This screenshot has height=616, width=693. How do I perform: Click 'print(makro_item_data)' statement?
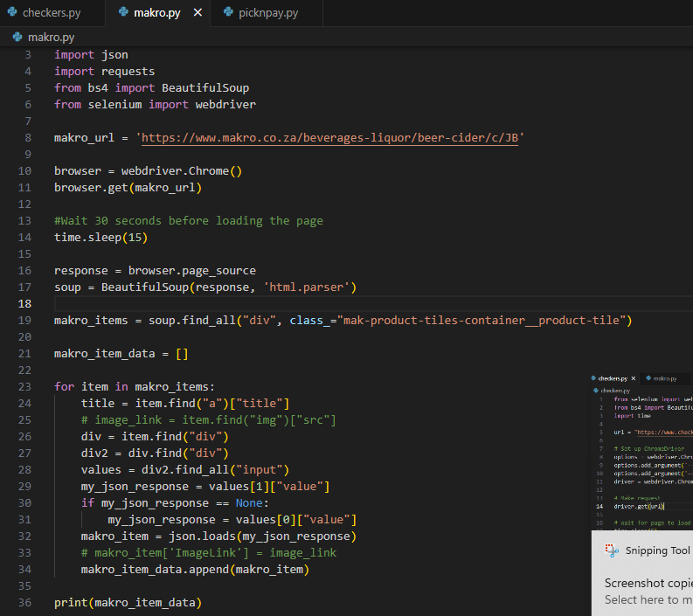tap(128, 603)
